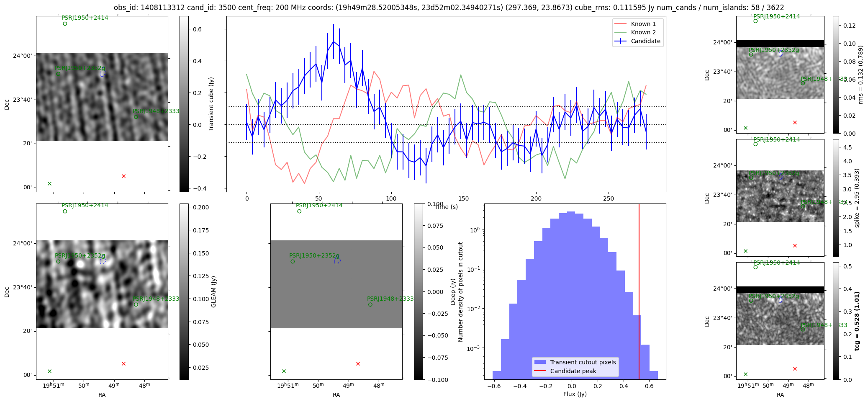Viewport: 868px width, 402px height.
Task: Click the Known 2 legend entry
Action: [643, 32]
